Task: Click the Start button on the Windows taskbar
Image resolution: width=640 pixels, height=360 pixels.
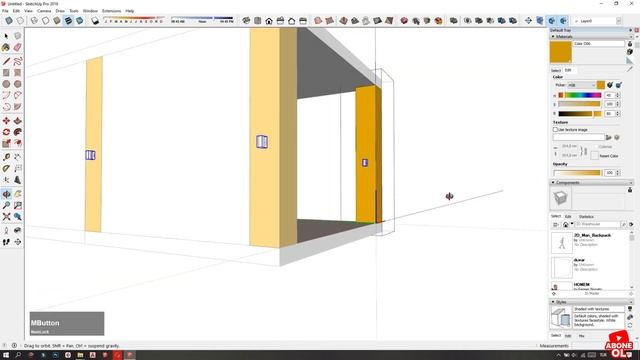Action: click(x=6, y=355)
